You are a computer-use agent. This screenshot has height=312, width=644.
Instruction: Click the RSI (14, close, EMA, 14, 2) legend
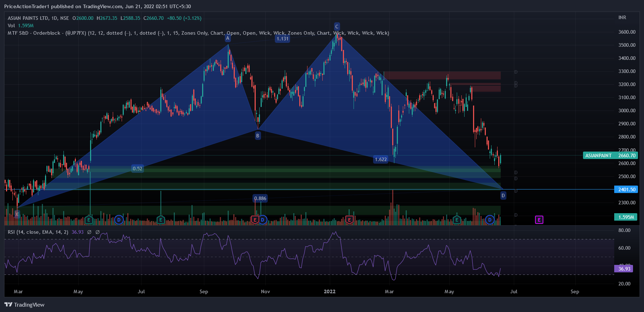38,232
